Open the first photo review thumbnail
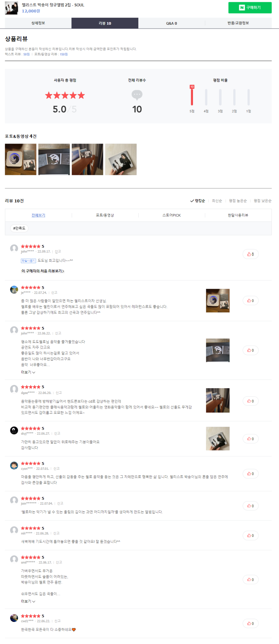 pos(21,159)
